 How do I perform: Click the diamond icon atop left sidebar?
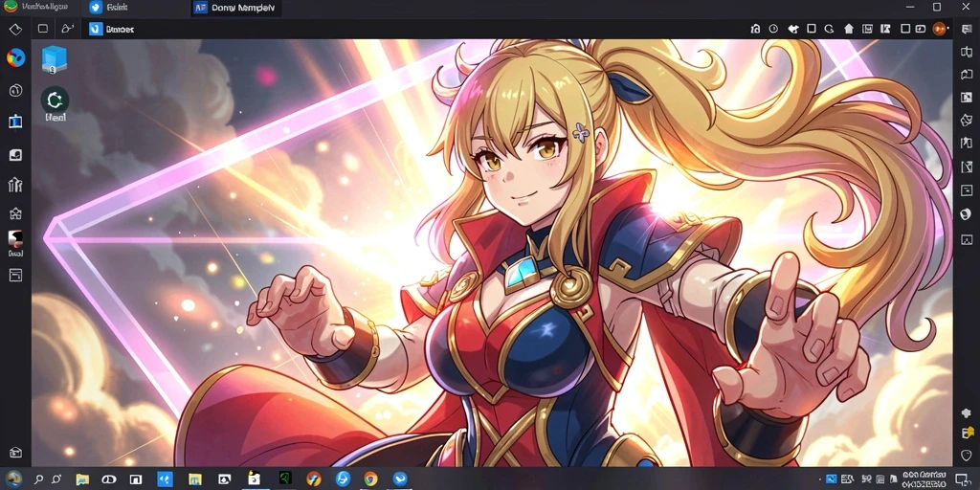15,29
